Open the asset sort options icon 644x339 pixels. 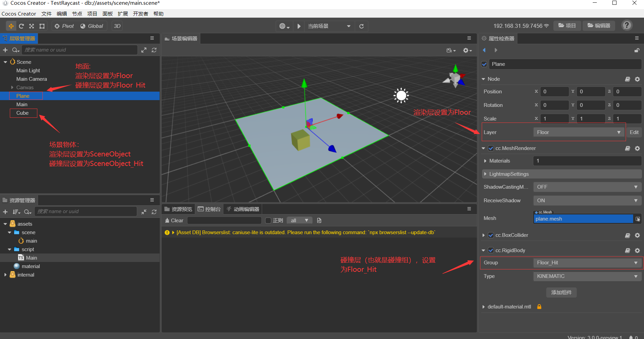[16, 212]
